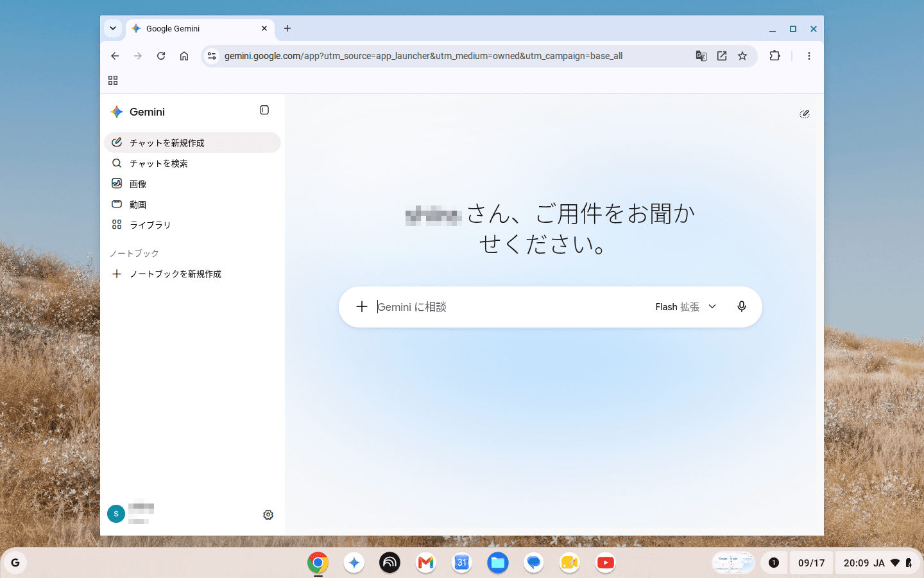The height and width of the screenshot is (578, 924).
Task: Go back to the previous page
Action: (115, 56)
